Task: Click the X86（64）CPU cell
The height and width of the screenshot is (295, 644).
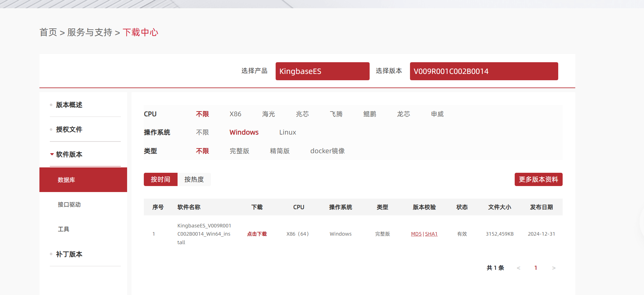Action: [298, 234]
